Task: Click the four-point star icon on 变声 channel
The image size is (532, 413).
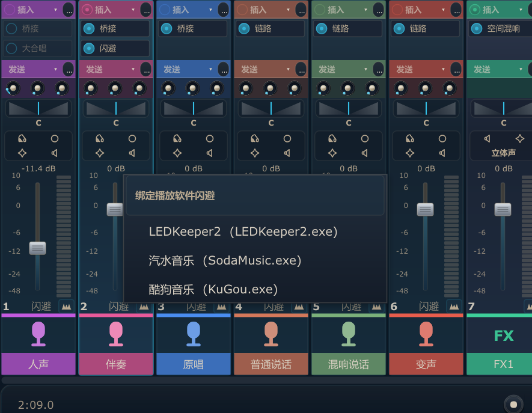Action: pos(410,153)
